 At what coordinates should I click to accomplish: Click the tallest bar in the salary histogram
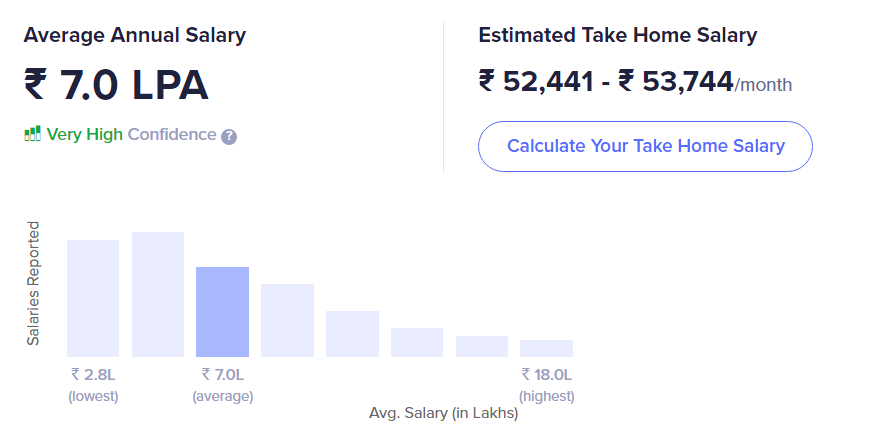158,294
